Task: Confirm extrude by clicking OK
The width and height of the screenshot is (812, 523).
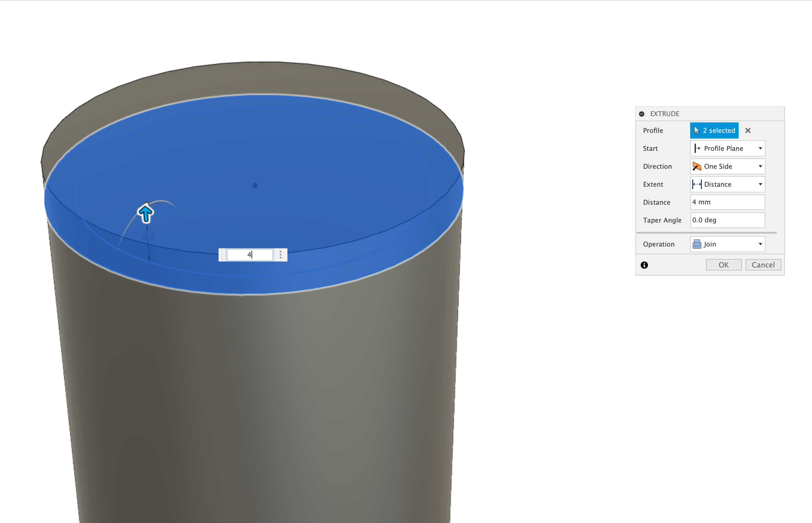Action: 724,264
